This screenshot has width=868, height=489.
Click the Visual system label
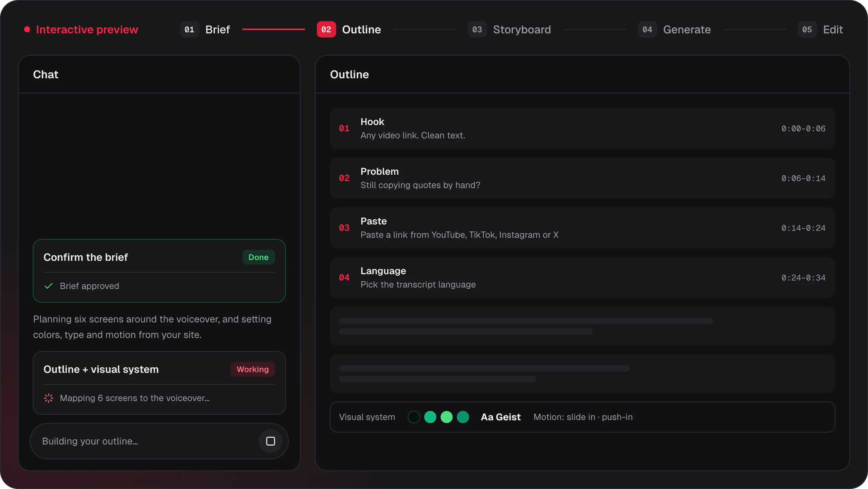pyautogui.click(x=367, y=417)
